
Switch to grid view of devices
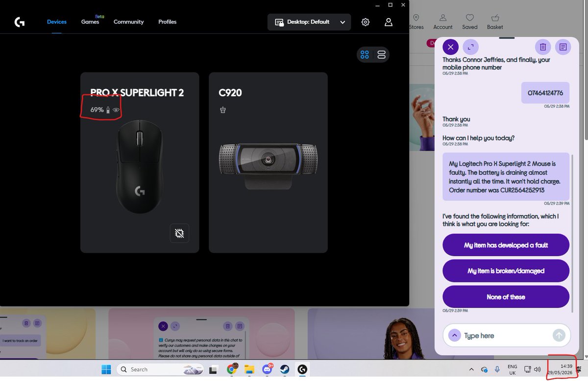[365, 55]
